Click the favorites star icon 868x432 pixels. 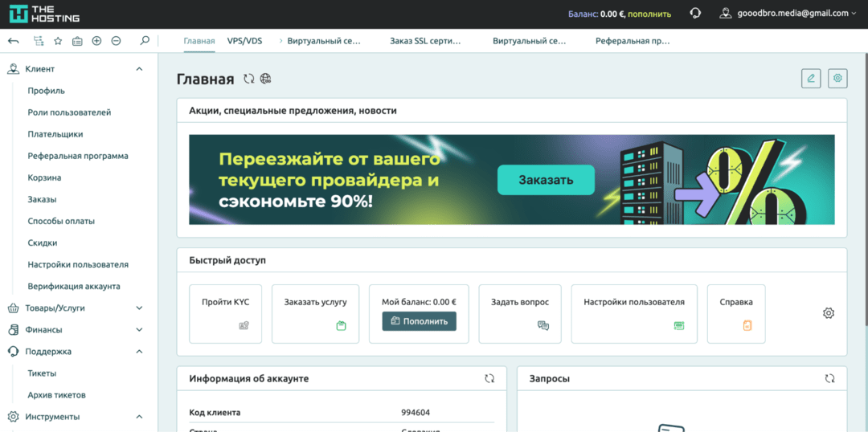58,41
